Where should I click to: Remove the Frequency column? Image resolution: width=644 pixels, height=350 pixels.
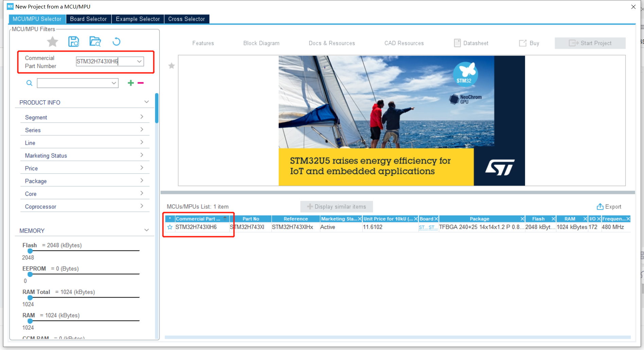coord(628,219)
